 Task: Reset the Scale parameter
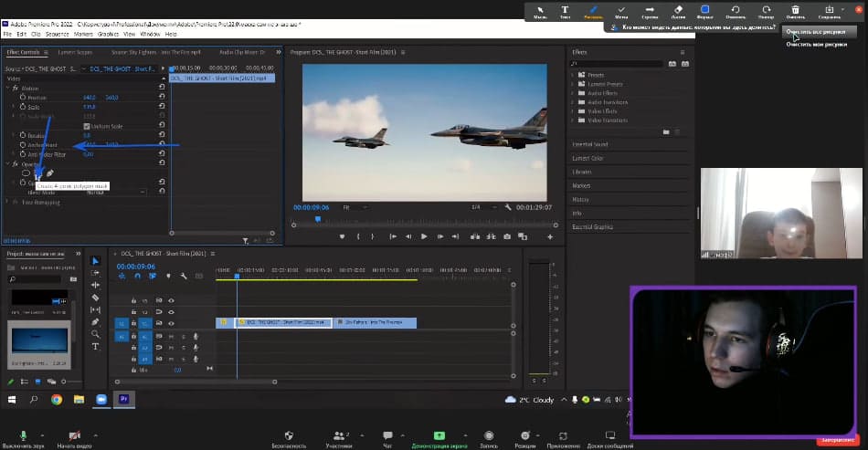point(162,106)
